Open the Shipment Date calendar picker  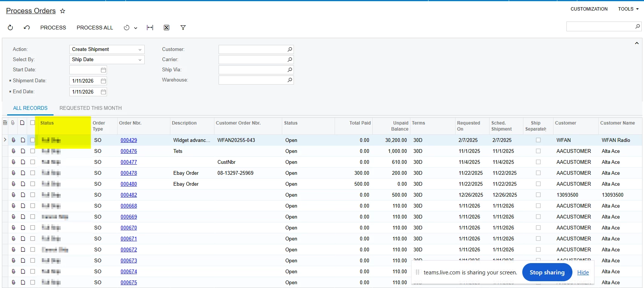click(103, 81)
